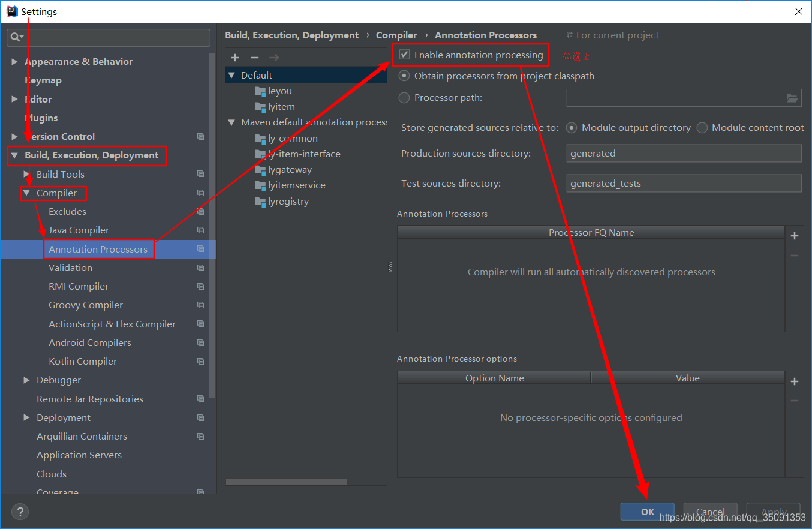Click Compiler in the breadcrumb path
Image resolution: width=812 pixels, height=529 pixels.
click(396, 35)
